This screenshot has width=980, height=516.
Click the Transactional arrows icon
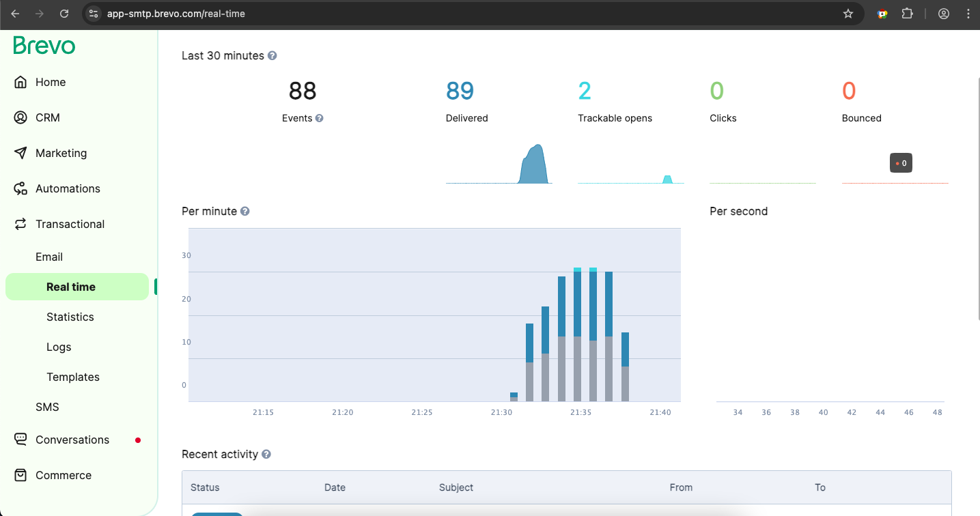tap(20, 224)
